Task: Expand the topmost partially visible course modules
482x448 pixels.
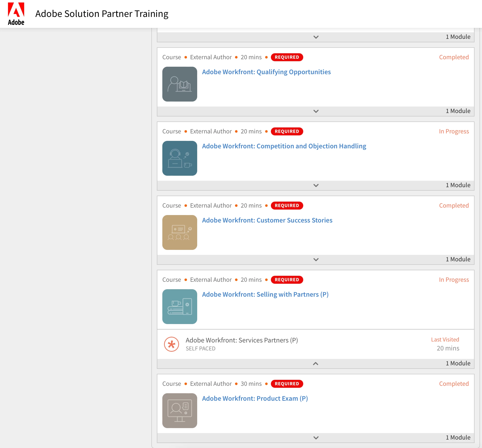Action: [x=316, y=37]
